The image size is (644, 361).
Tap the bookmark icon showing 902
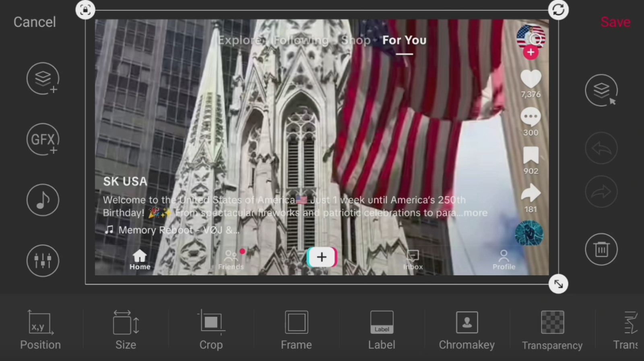pyautogui.click(x=531, y=155)
